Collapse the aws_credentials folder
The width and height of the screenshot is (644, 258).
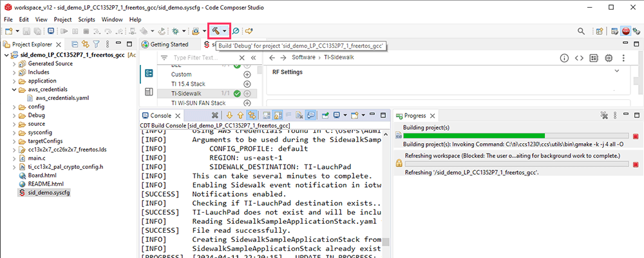coord(14,89)
